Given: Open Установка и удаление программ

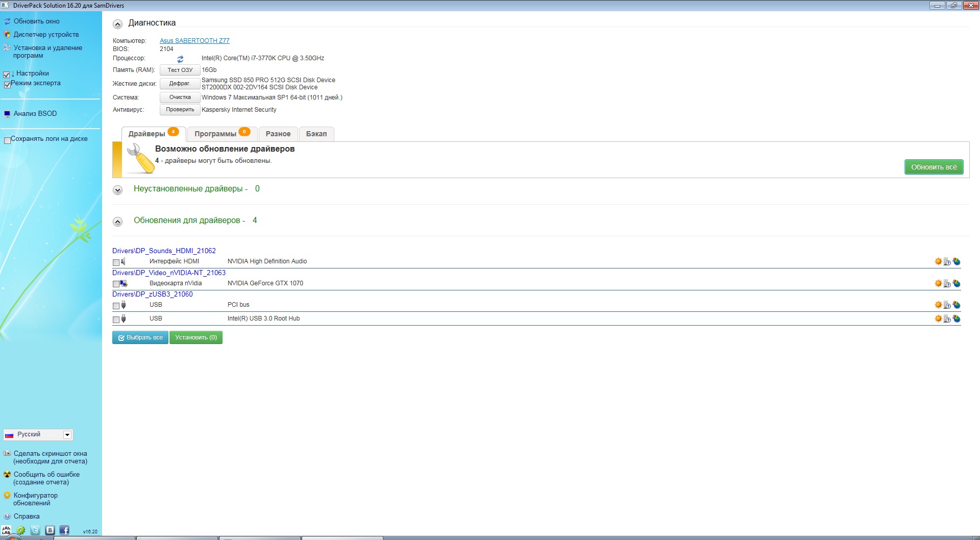Looking at the screenshot, I should [47, 52].
